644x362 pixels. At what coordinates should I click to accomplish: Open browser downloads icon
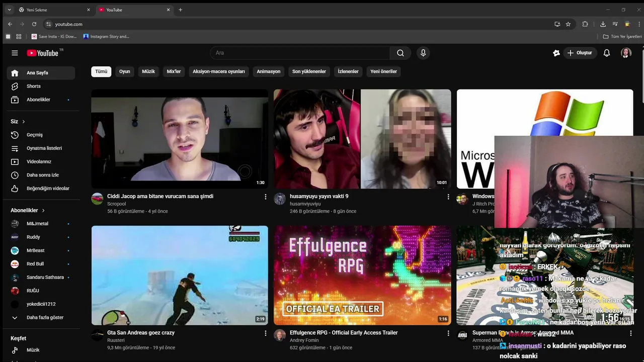(x=603, y=24)
